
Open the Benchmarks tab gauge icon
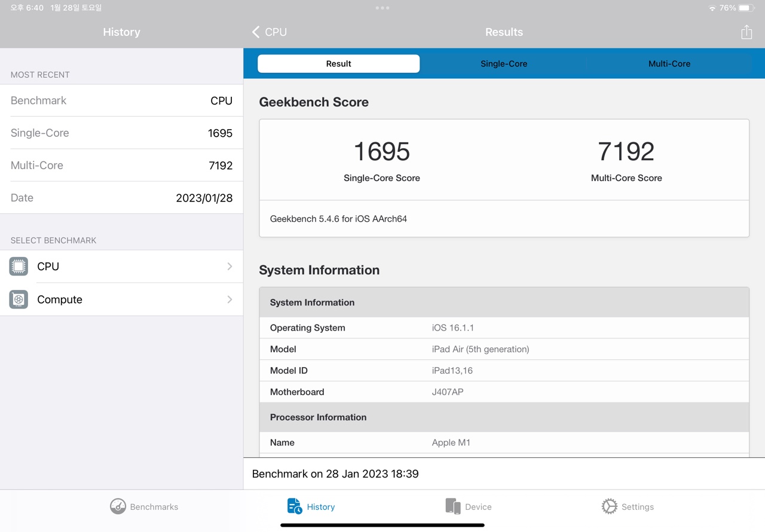coord(118,506)
